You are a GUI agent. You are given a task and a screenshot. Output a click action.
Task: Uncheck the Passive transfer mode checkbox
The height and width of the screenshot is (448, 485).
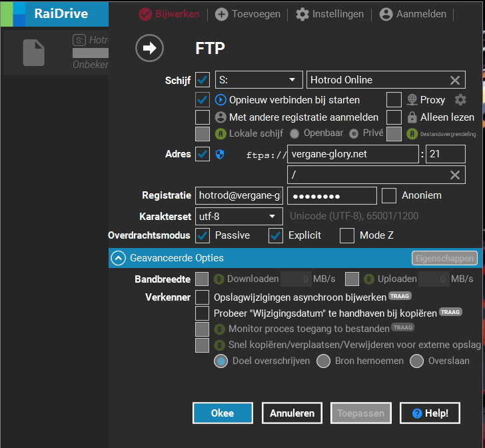pos(203,235)
